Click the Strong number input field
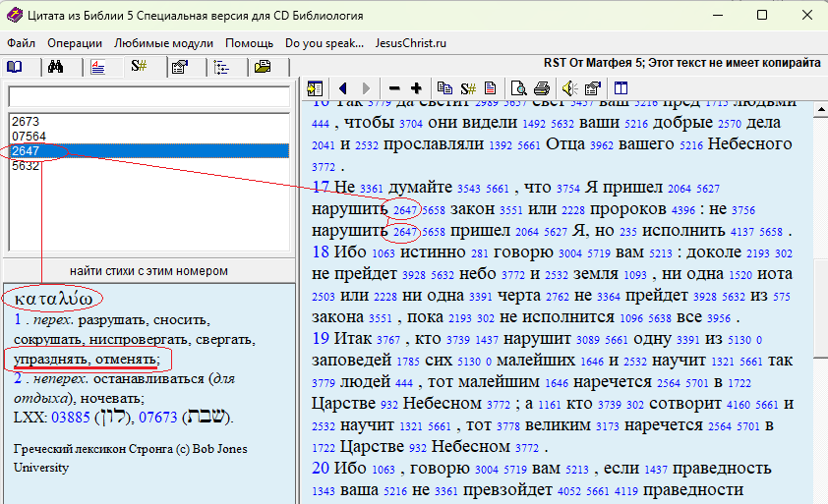Viewport: 828px width, 504px height. [x=148, y=96]
